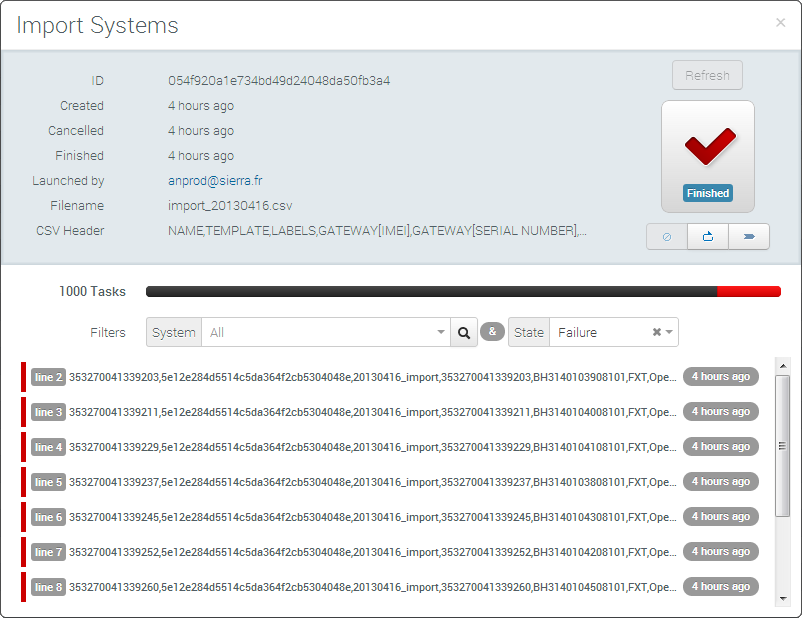802x618 pixels.
Task: Click the Finished status label badge
Action: (x=708, y=193)
